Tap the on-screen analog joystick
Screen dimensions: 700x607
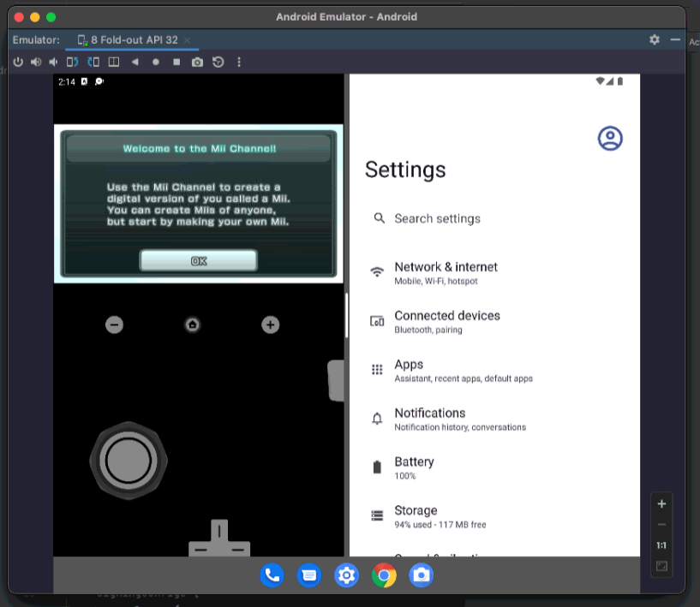(129, 461)
